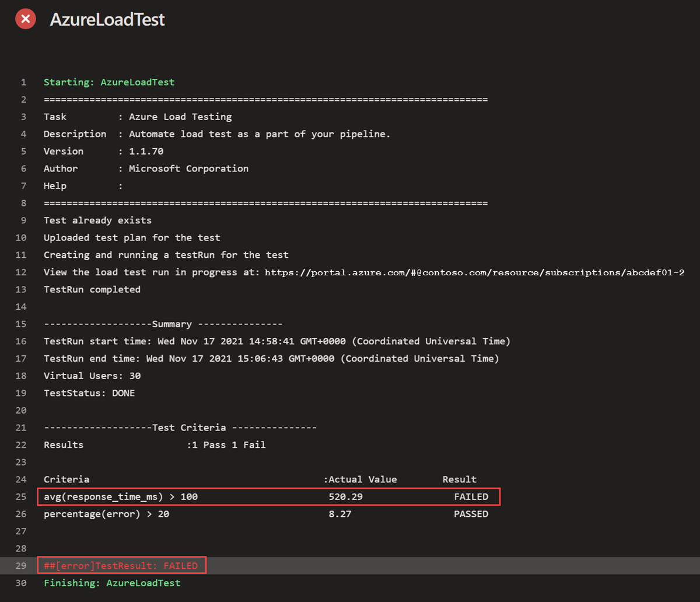Viewport: 700px width, 602px height.
Task: Click the separator line numbered 8
Action: coord(265,203)
